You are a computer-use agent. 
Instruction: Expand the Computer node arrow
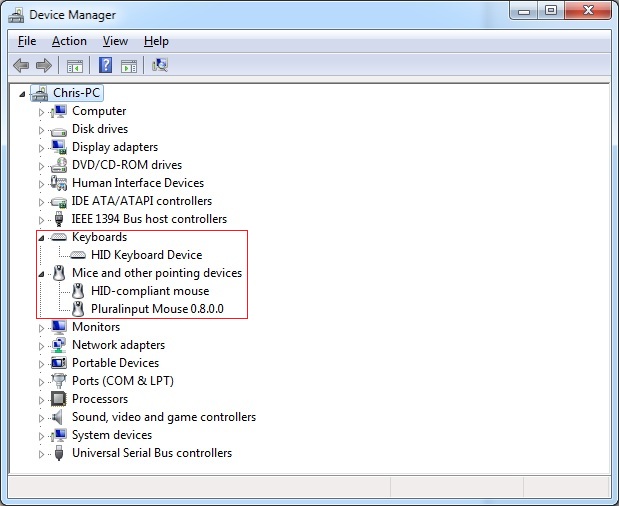[41, 112]
